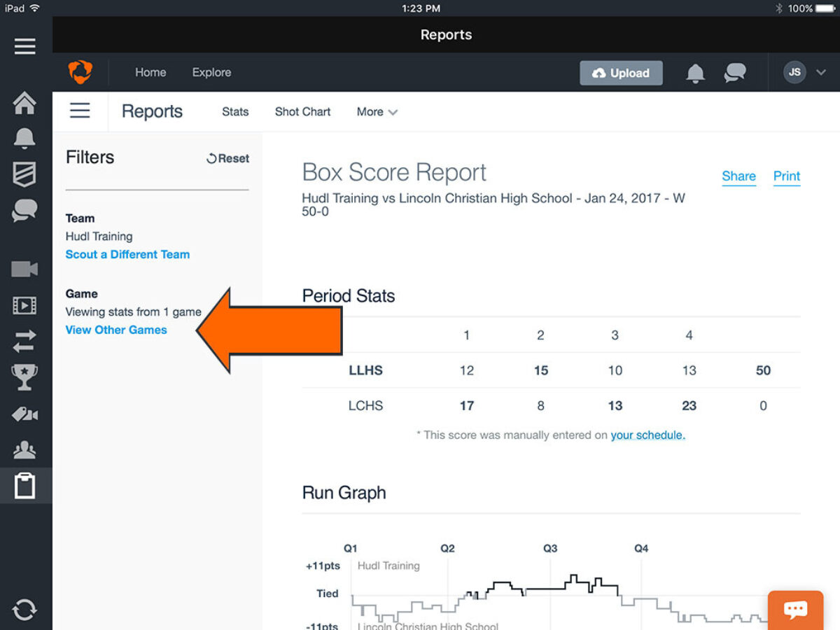This screenshot has width=840, height=630.
Task: Switch to the Shot Chart tab
Action: point(302,112)
